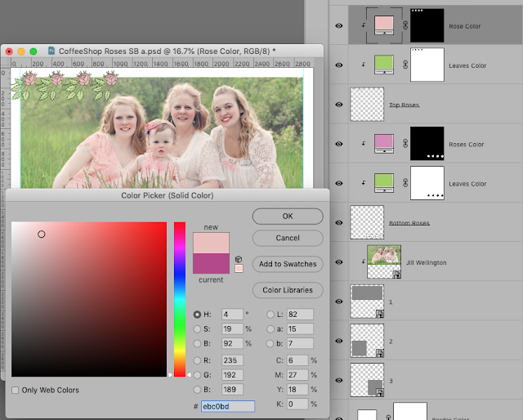Select the R red radio button
523x420 pixels.
[197, 360]
